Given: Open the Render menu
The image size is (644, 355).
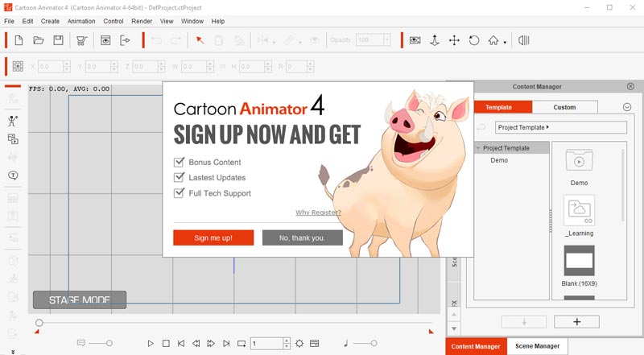Looking at the screenshot, I should point(142,21).
